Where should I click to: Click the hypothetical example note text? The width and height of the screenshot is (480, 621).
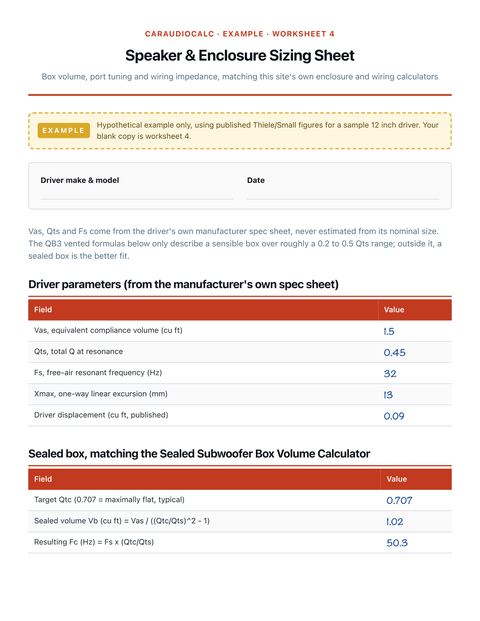[268, 130]
